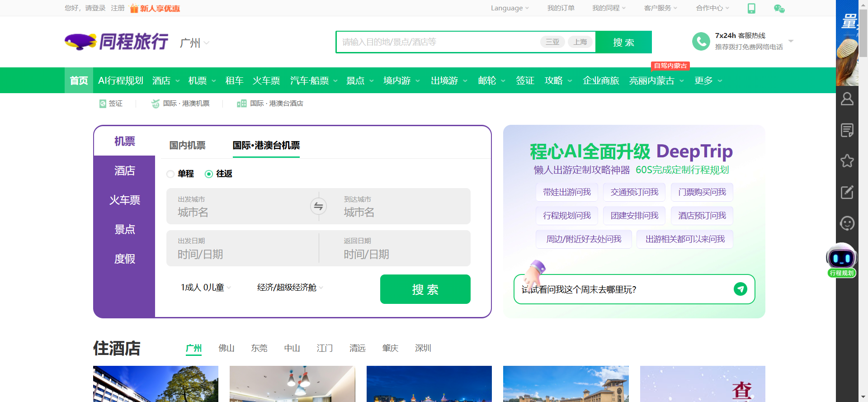
Task: Open AI行程规划 in the navigation bar
Action: point(121,80)
